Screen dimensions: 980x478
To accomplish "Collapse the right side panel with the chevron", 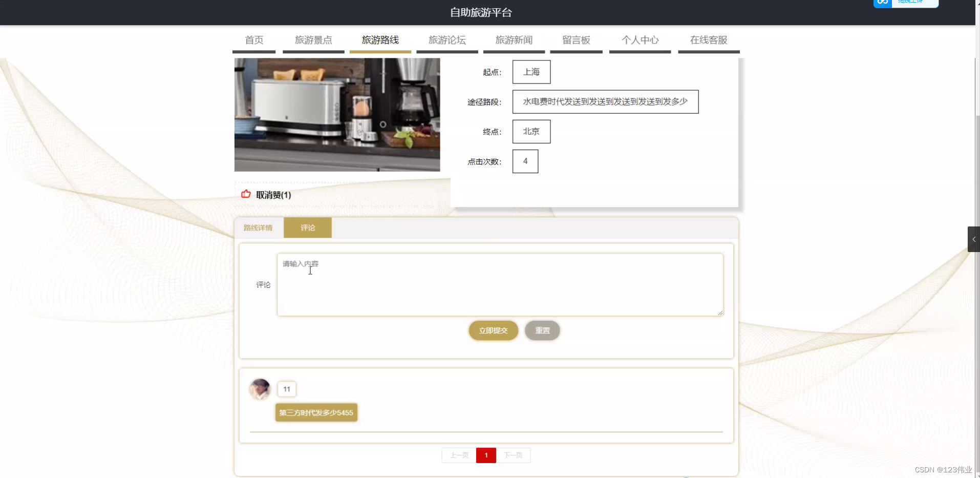I will 973,239.
